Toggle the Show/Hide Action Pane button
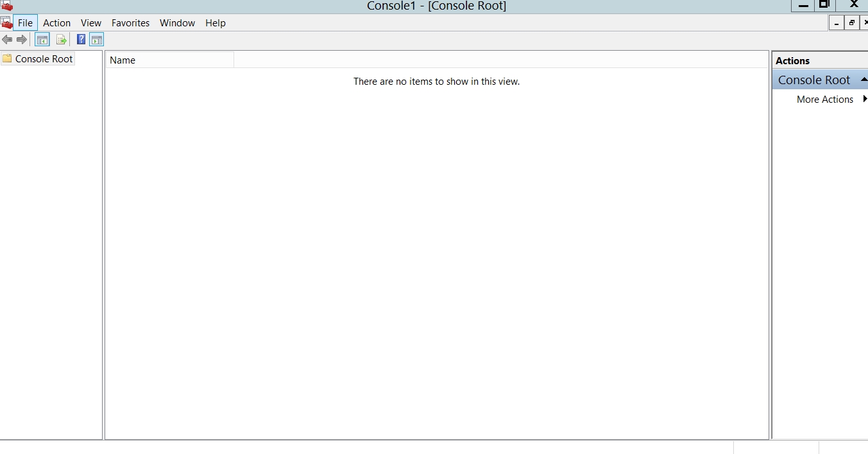The width and height of the screenshot is (868, 454). [x=96, y=40]
